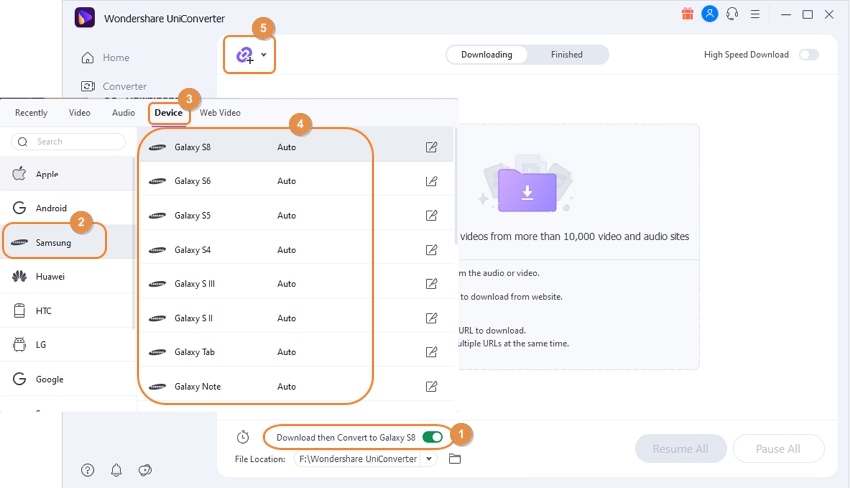Click the help question mark icon
850x488 pixels.
(x=88, y=470)
